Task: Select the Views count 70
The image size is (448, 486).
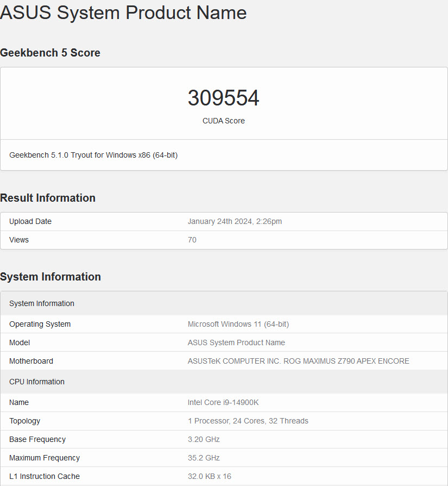Action: [x=192, y=240]
